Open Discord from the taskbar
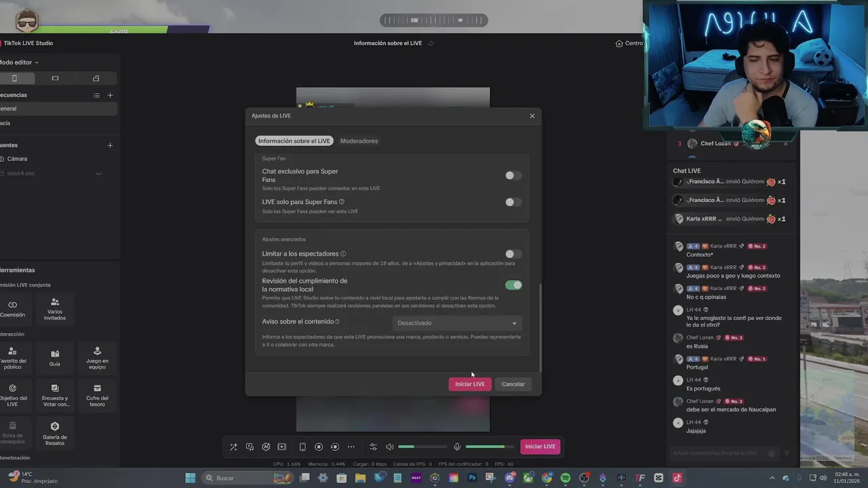The width and height of the screenshot is (868, 488). tap(509, 478)
